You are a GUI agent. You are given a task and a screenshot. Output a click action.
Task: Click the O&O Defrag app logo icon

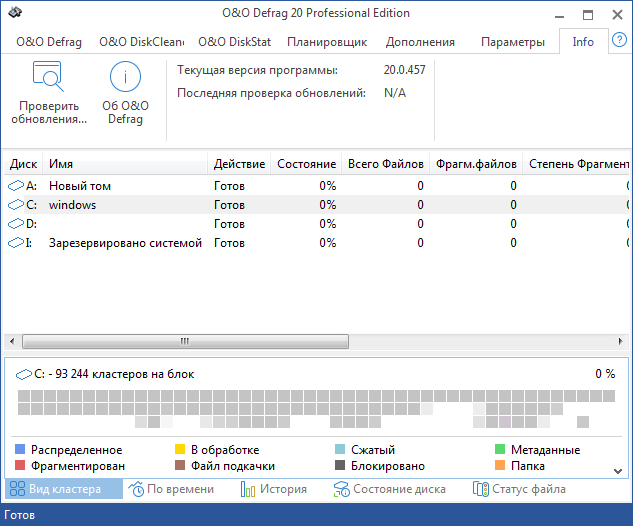click(x=15, y=13)
